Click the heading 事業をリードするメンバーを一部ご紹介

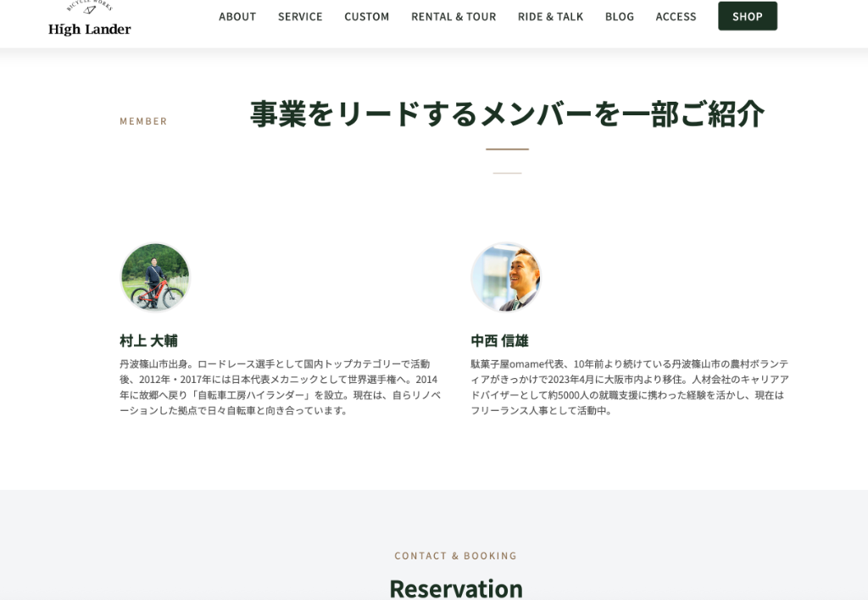click(507, 114)
